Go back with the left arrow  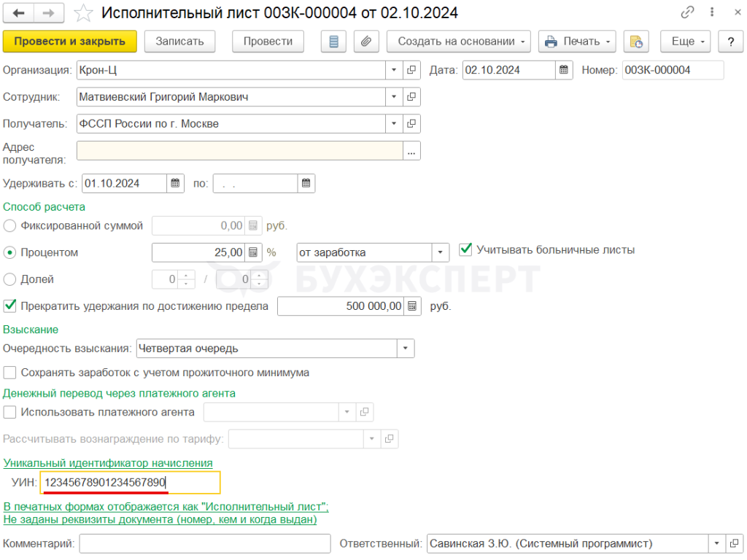coord(19,13)
